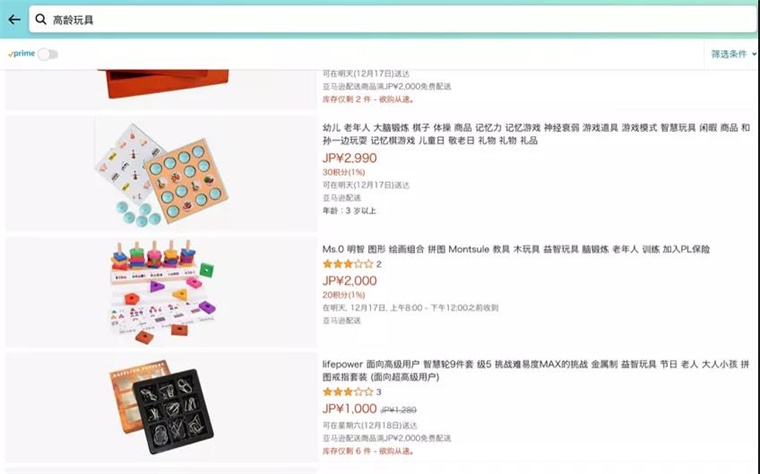Click the JP¥2,000 price
Image resolution: width=760 pixels, height=474 pixels.
[349, 281]
